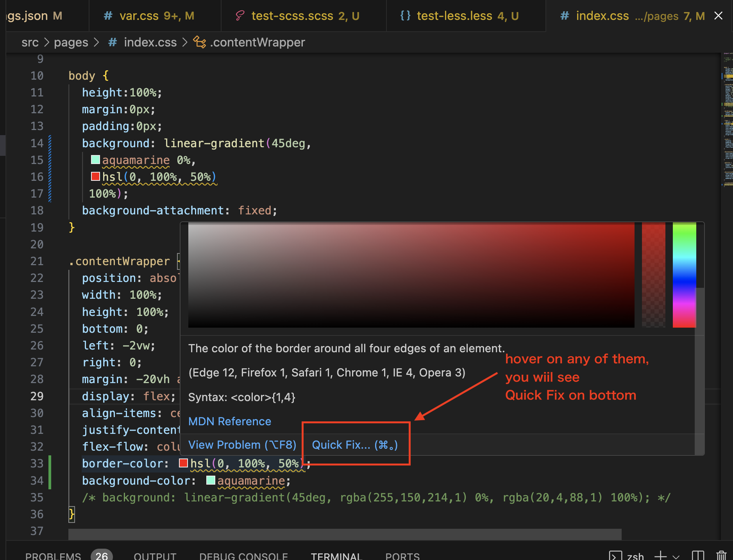
Task: Split the terminal with the split icon
Action: [698, 555]
